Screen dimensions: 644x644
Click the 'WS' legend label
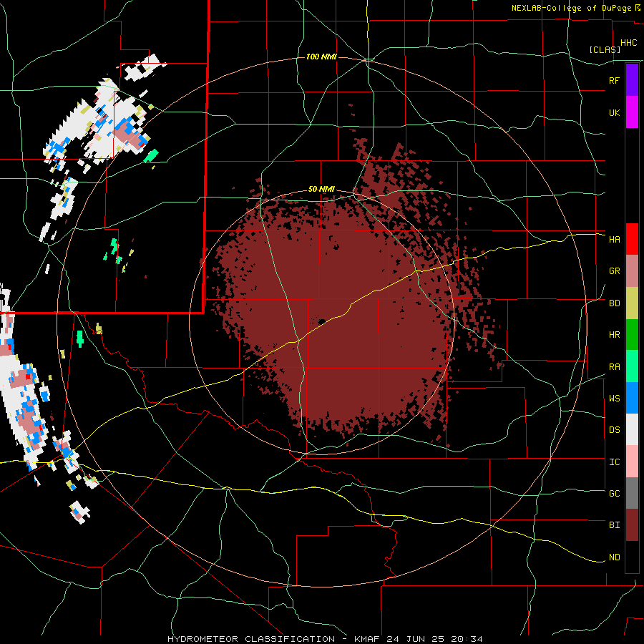[x=614, y=399]
